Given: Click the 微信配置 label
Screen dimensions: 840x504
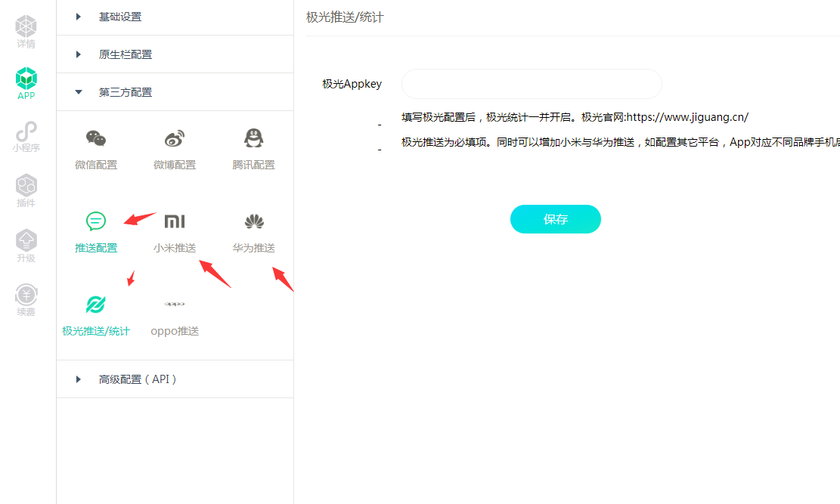Looking at the screenshot, I should point(96,165).
